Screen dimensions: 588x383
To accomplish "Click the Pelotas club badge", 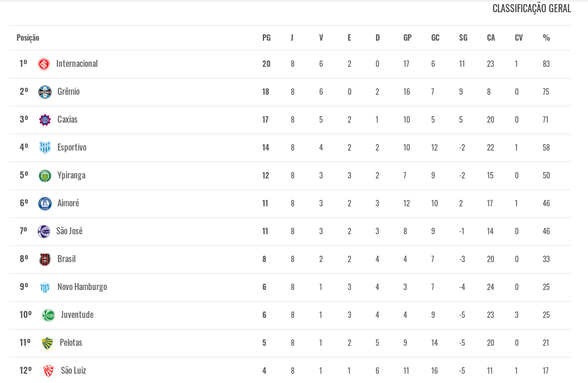I will (x=47, y=343).
